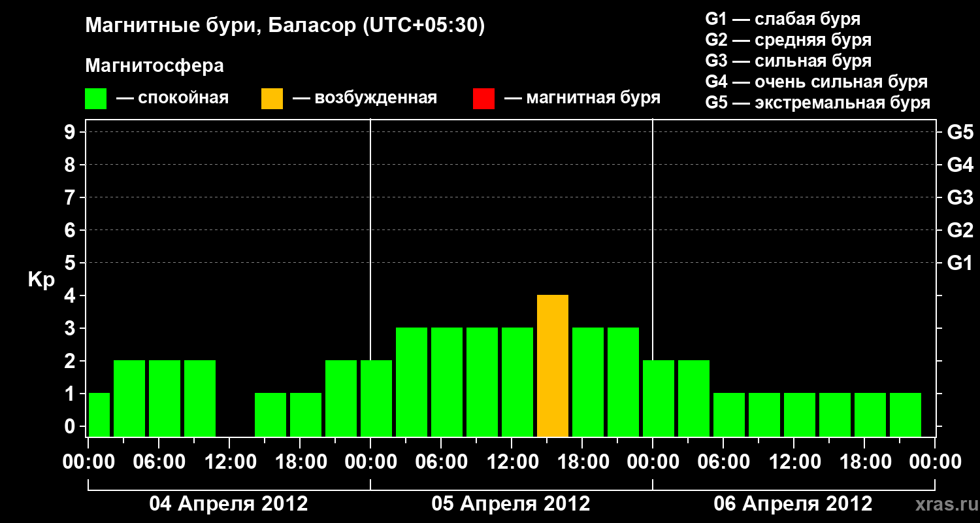980x523 pixels.
Task: Click the green 'спокойная' legend swatch
Action: pos(96,99)
